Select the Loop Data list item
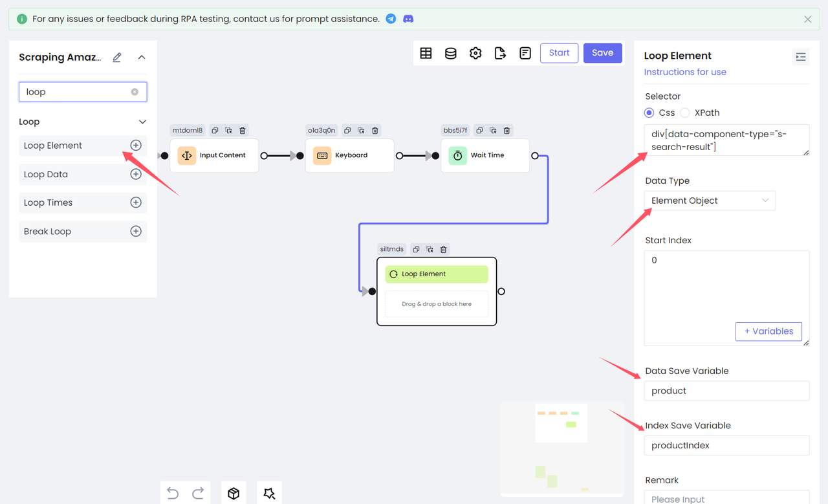The height and width of the screenshot is (504, 828). [83, 174]
